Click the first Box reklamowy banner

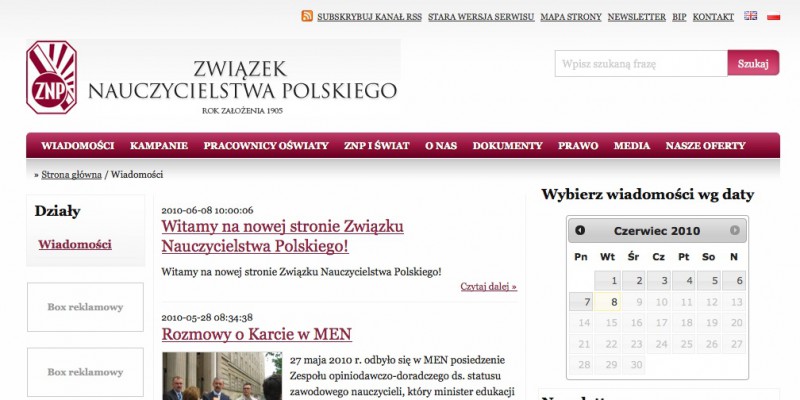[85, 307]
